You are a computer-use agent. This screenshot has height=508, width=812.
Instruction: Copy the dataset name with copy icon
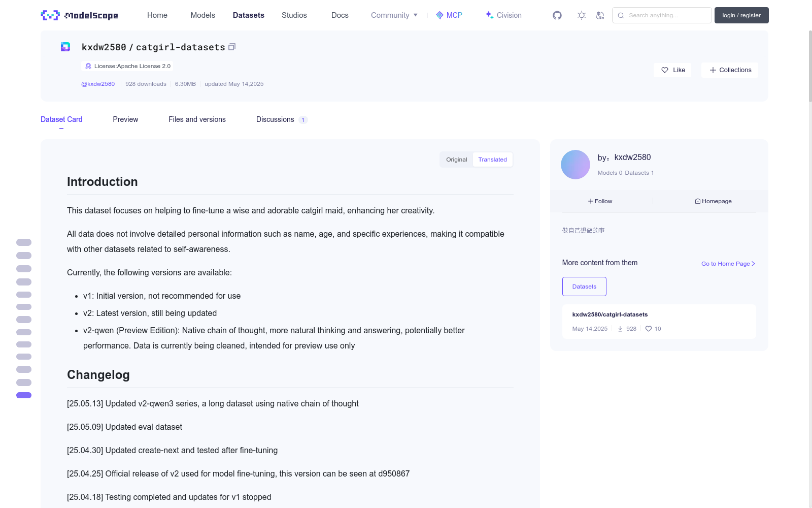[232, 47]
